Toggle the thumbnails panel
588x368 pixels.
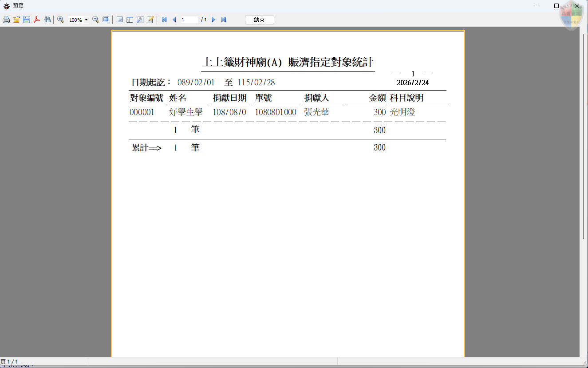[x=130, y=20]
